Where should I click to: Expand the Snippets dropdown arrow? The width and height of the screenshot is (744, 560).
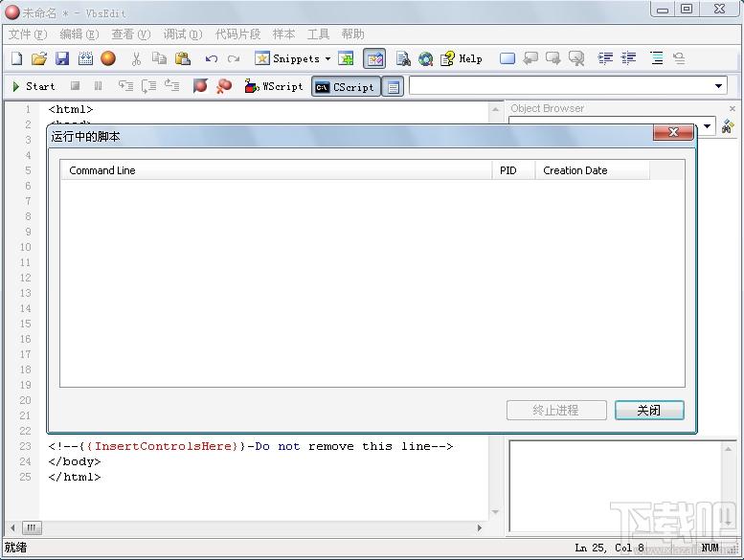click(327, 58)
